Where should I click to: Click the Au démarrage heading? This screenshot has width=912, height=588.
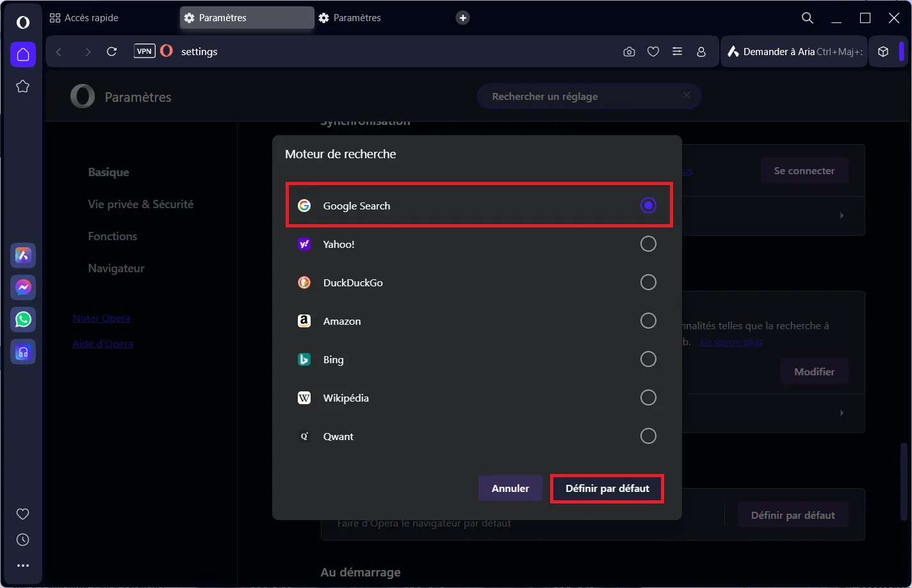[x=361, y=573]
